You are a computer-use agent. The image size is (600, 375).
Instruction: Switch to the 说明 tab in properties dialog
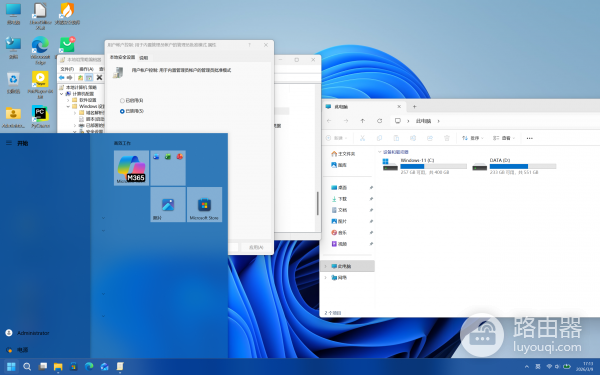[x=144, y=58]
